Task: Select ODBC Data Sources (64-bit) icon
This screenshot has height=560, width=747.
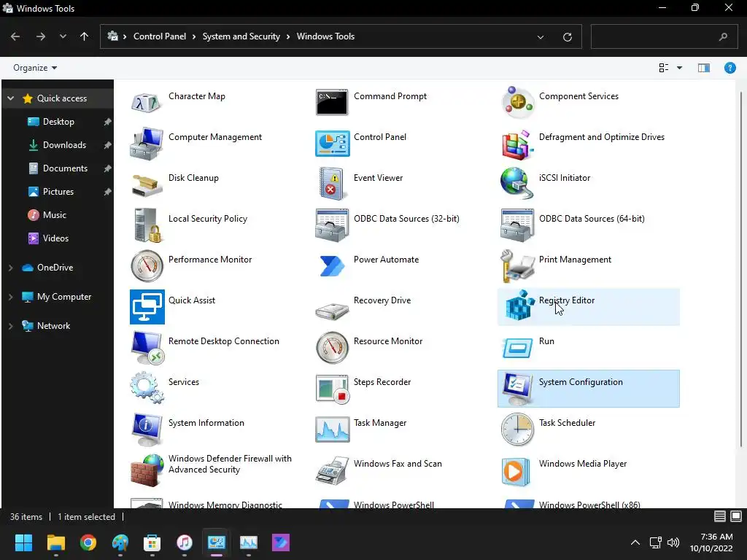Action: pyautogui.click(x=518, y=225)
